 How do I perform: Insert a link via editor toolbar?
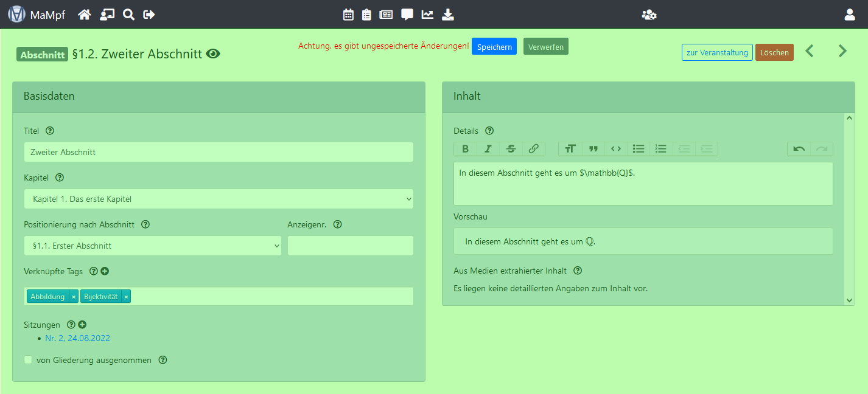[x=533, y=148]
